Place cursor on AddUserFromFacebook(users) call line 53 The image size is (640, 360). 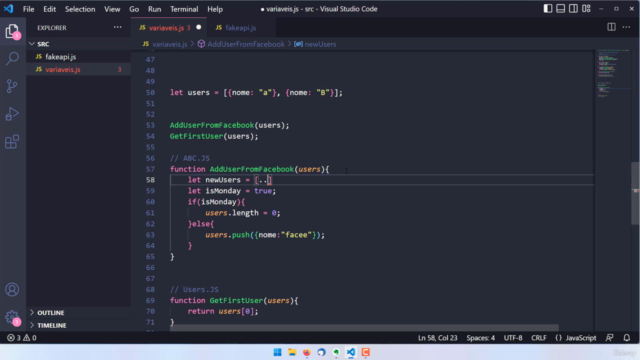pyautogui.click(x=229, y=125)
